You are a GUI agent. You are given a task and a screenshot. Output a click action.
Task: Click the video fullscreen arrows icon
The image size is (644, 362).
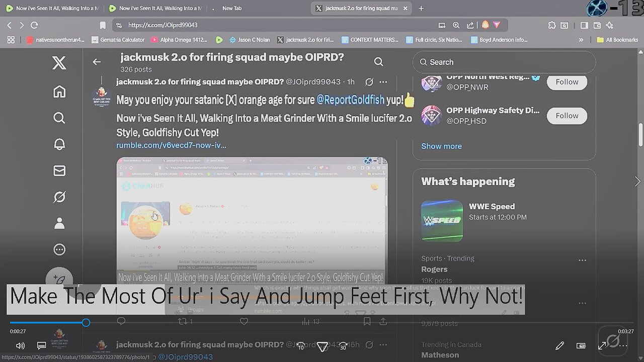click(602, 346)
